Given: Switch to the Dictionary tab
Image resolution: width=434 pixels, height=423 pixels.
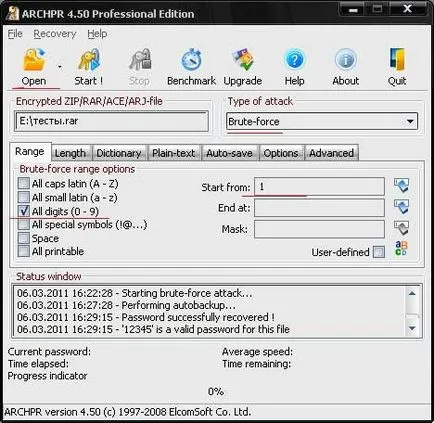Looking at the screenshot, I should point(119,153).
